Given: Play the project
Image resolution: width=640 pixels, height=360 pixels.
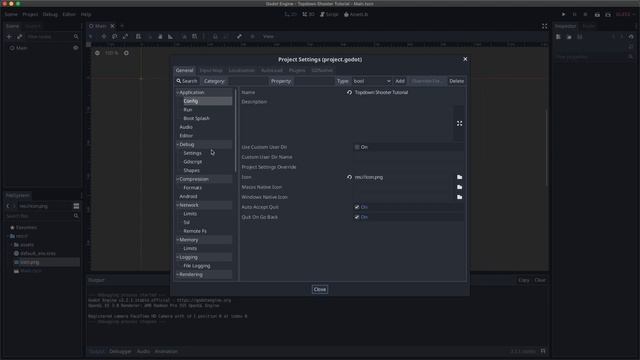Looking at the screenshot, I should pyautogui.click(x=564, y=14).
